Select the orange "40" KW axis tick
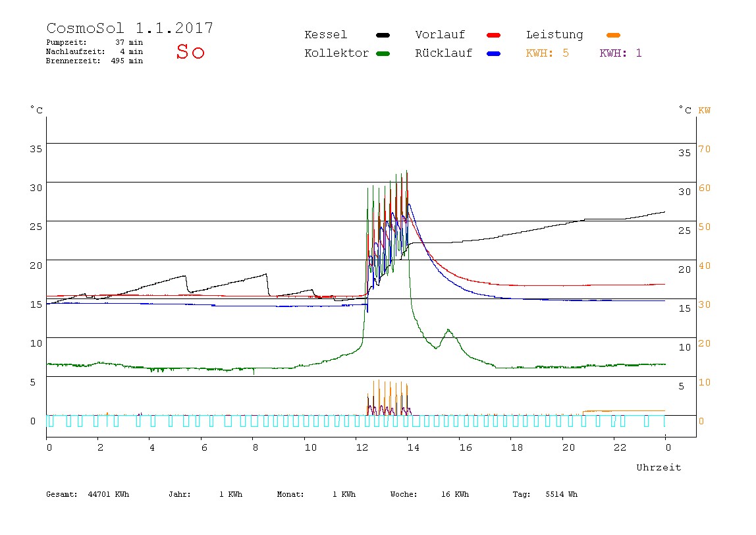Image resolution: width=756 pixels, height=535 pixels. [x=705, y=266]
